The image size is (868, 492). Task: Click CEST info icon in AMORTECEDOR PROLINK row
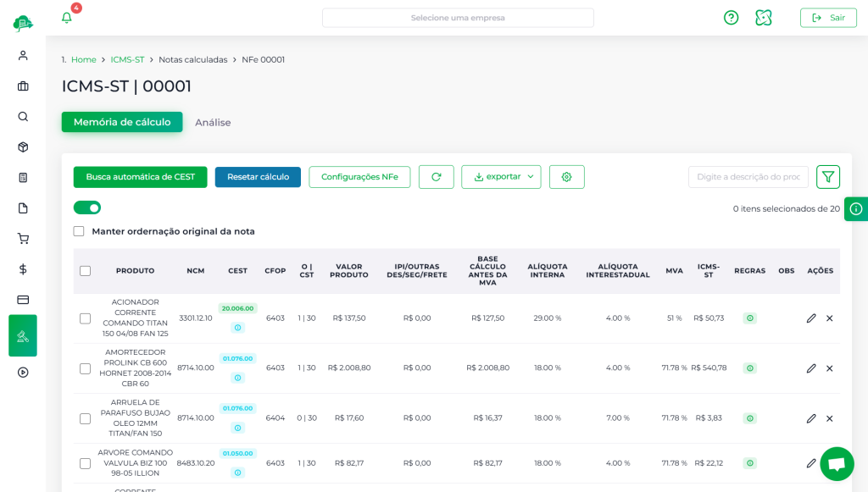click(x=237, y=378)
